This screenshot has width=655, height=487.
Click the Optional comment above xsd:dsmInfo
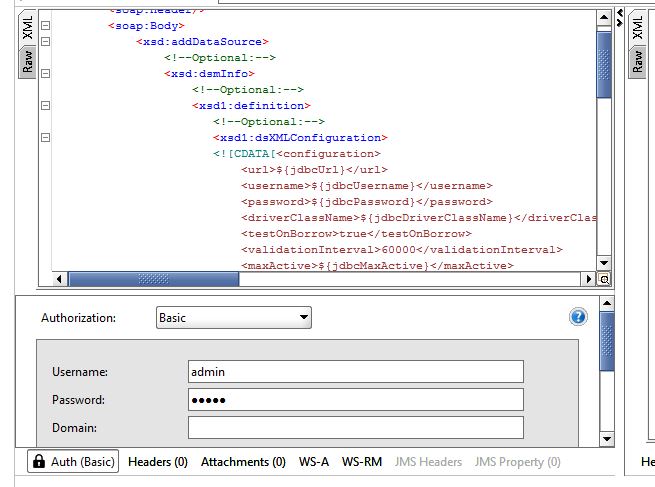coord(220,58)
